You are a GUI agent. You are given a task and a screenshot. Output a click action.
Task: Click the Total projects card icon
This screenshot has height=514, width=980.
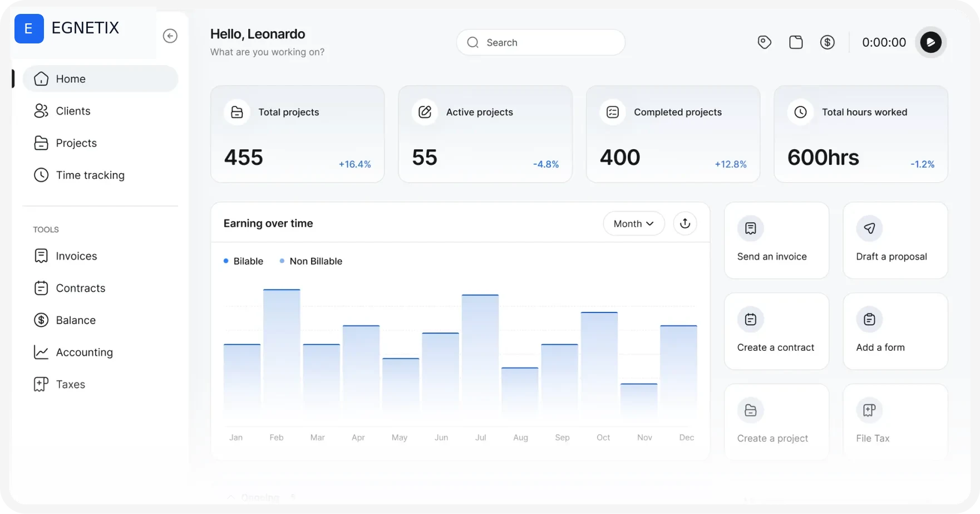pos(237,112)
